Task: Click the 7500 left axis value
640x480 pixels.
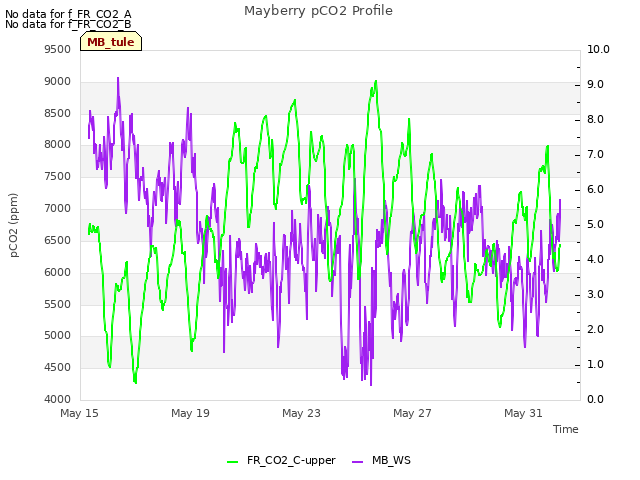Action: [58, 176]
